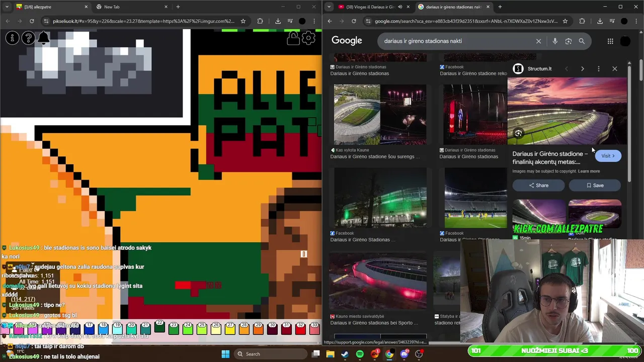This screenshot has width=644, height=362.
Task: Pick orange color swatch 28
Action: click(x=244, y=329)
